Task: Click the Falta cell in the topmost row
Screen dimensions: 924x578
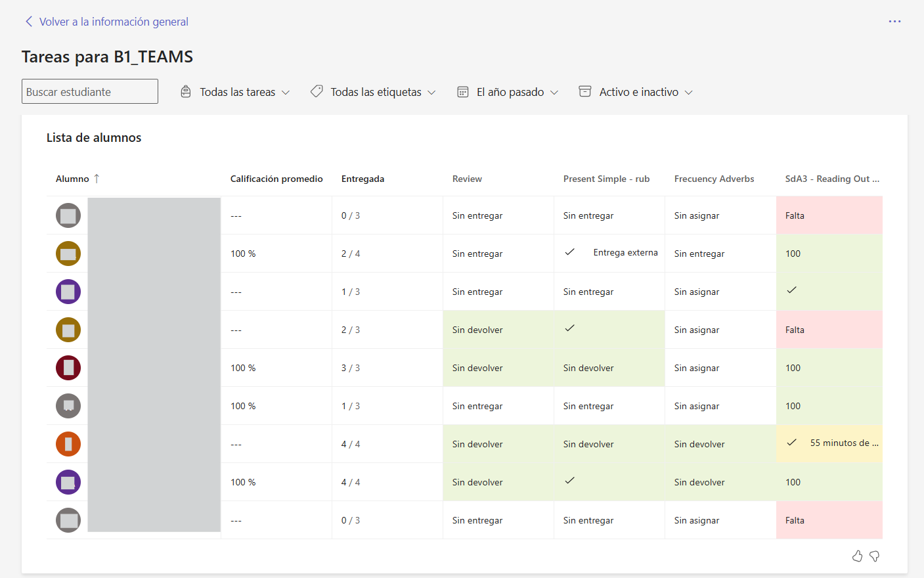Action: point(829,215)
